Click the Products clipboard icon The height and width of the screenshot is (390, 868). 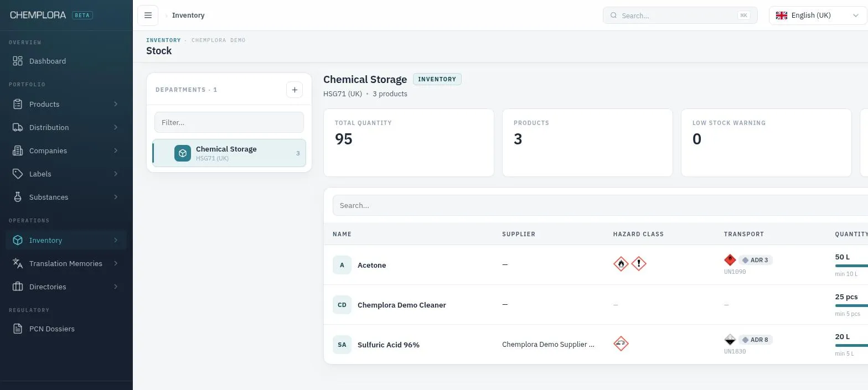pos(18,104)
